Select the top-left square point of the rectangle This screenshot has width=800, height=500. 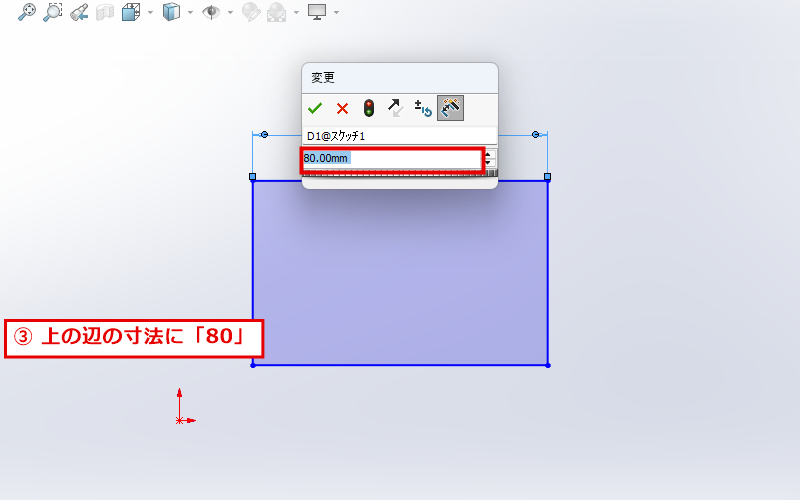coord(253,177)
